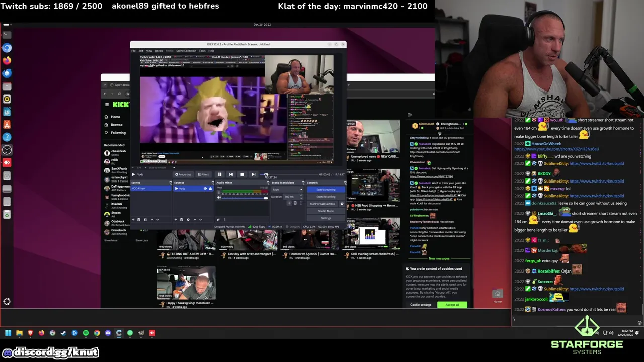Add a new scene with plus icon
The image size is (644, 362).
[x=133, y=220]
